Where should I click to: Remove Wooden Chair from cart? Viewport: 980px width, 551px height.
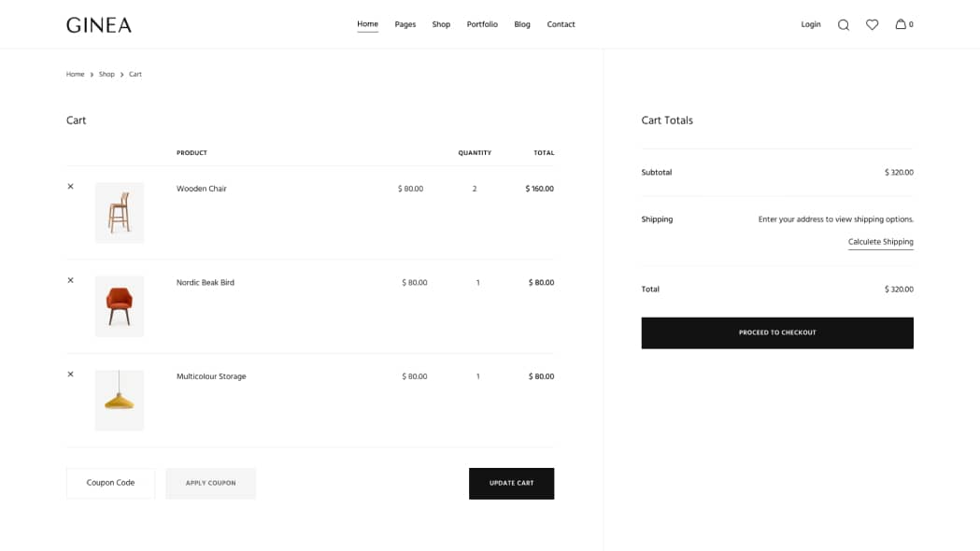[x=70, y=187]
